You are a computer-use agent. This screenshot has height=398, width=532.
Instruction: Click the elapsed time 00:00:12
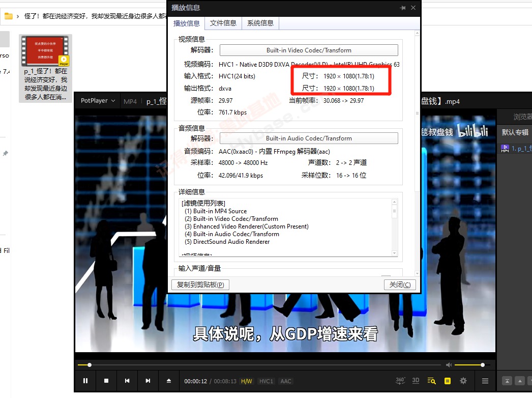pos(195,381)
